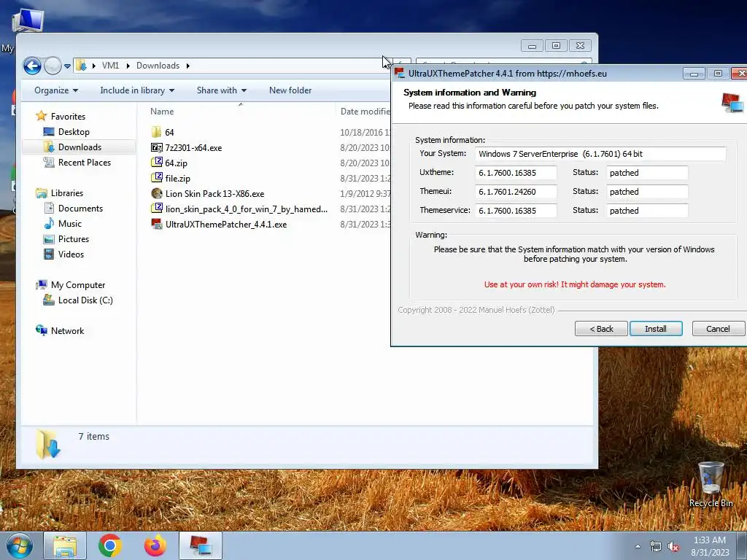Click the Themeservice version field
Viewport: 747px width, 560px height.
pos(516,211)
